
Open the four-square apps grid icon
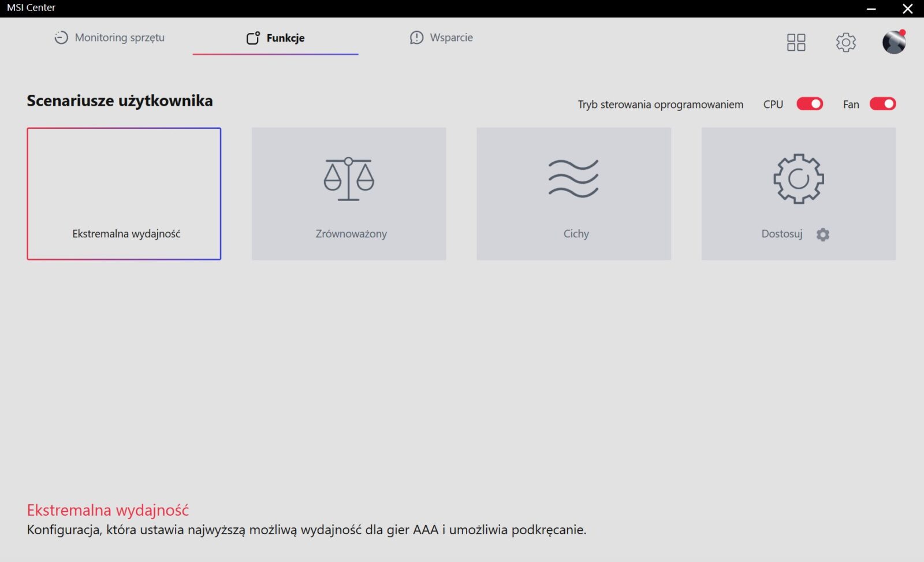tap(796, 42)
